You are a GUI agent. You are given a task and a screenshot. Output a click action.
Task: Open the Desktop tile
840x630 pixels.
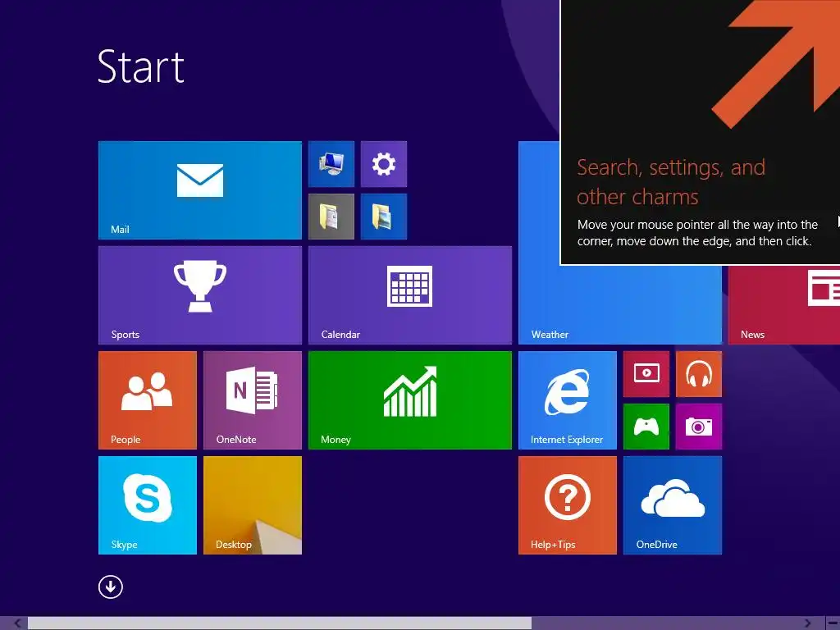[x=253, y=505]
